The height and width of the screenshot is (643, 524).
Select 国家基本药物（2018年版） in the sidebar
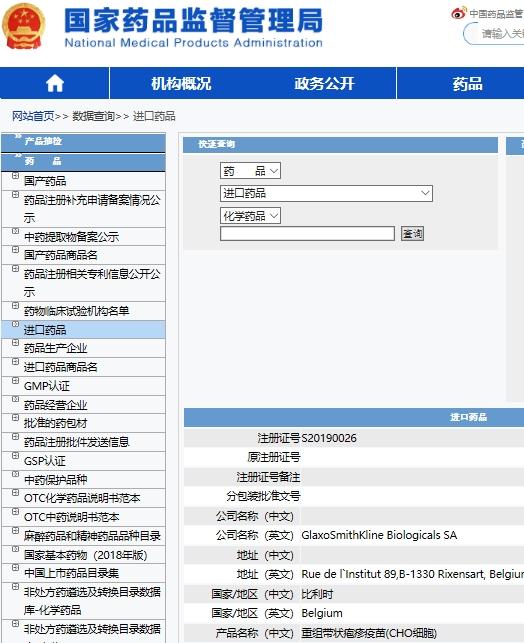point(86,555)
